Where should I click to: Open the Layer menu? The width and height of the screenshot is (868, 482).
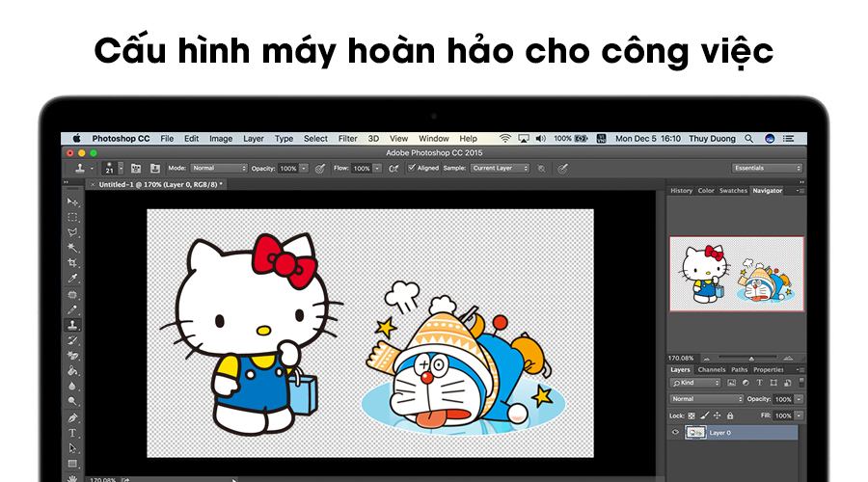[253, 139]
